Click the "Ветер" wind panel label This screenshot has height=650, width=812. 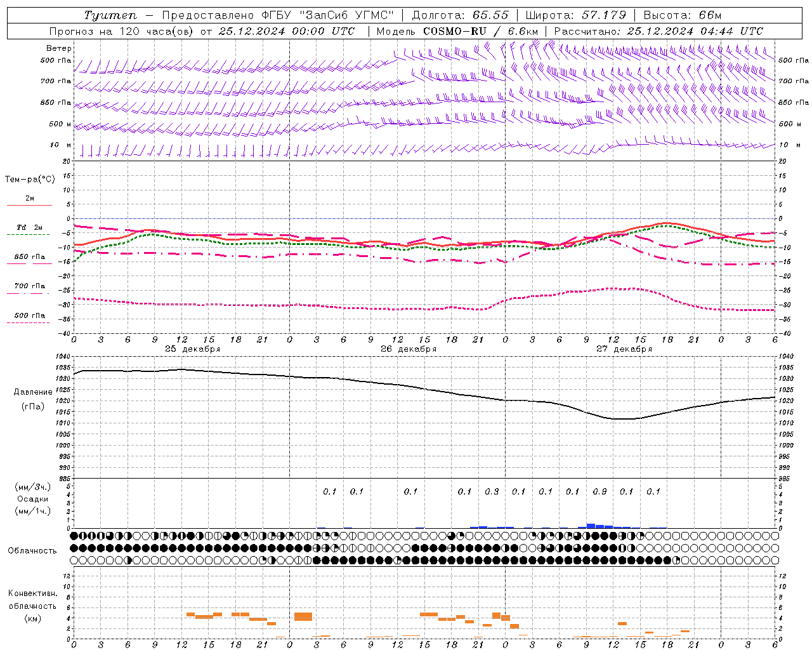click(x=59, y=48)
